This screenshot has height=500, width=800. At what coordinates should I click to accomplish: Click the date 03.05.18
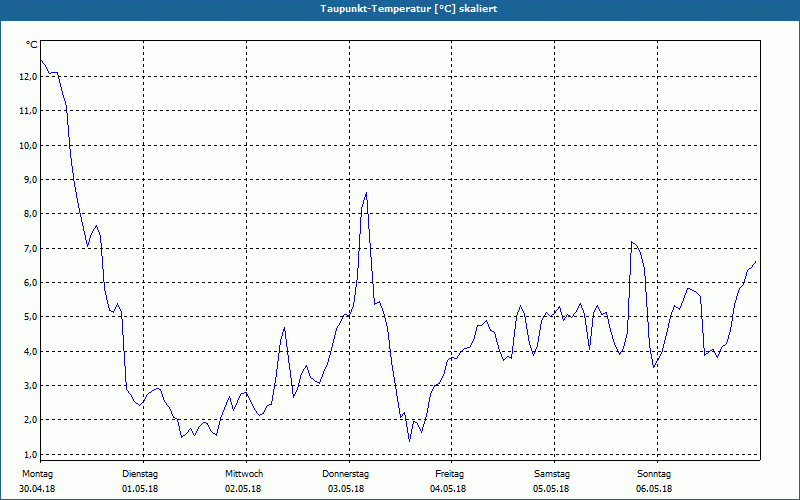[346, 489]
